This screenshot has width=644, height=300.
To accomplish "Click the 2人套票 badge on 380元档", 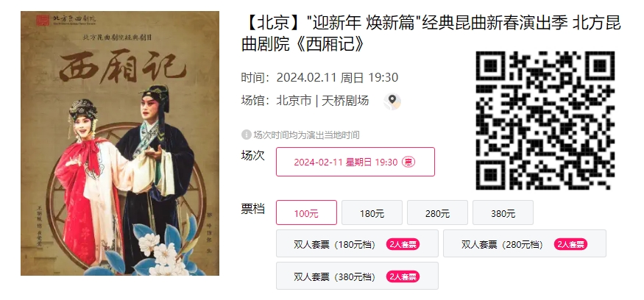I will pyautogui.click(x=403, y=277).
